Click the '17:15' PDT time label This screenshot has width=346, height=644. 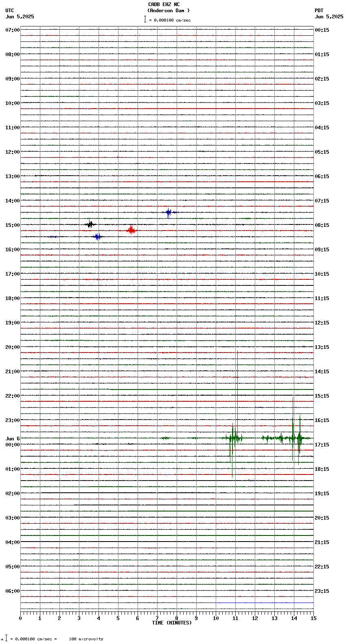tap(322, 445)
